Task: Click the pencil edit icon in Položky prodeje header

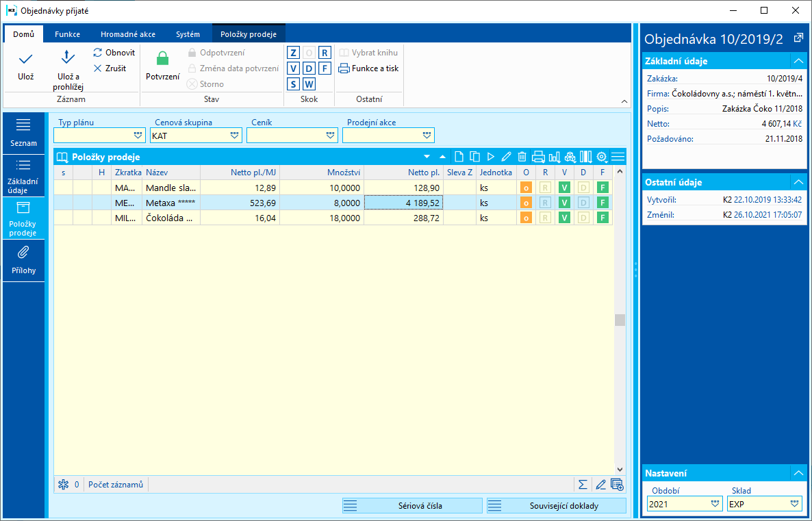Action: coord(506,157)
